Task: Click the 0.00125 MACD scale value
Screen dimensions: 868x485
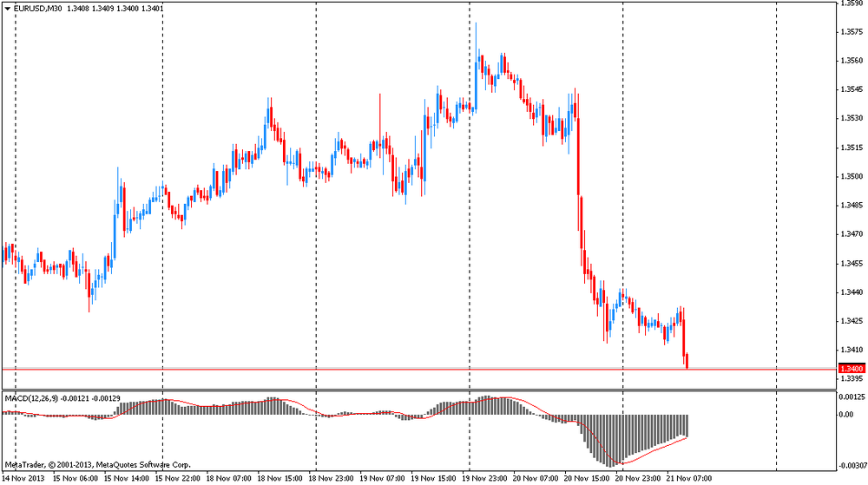Action: [x=852, y=397]
